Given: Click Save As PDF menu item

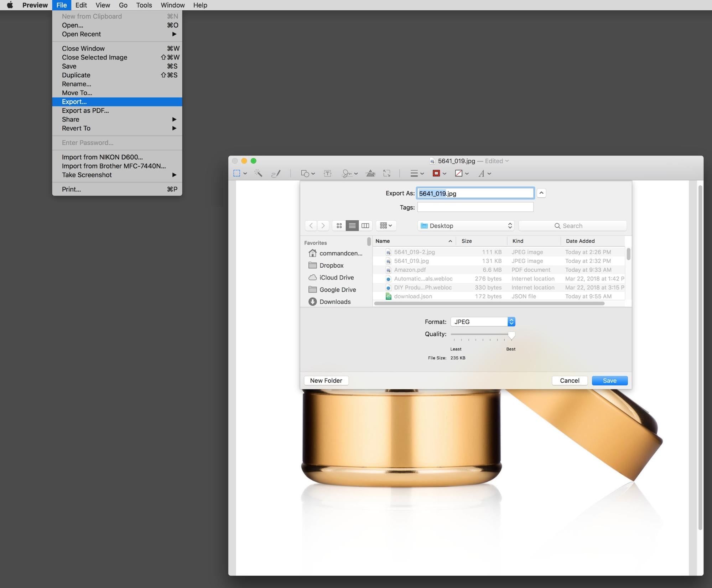Looking at the screenshot, I should point(85,110).
